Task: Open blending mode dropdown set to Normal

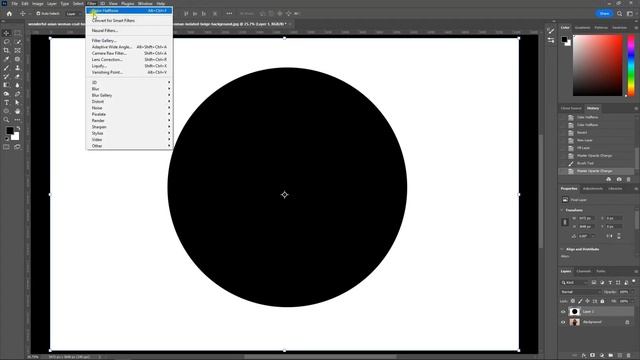Action: pos(580,292)
